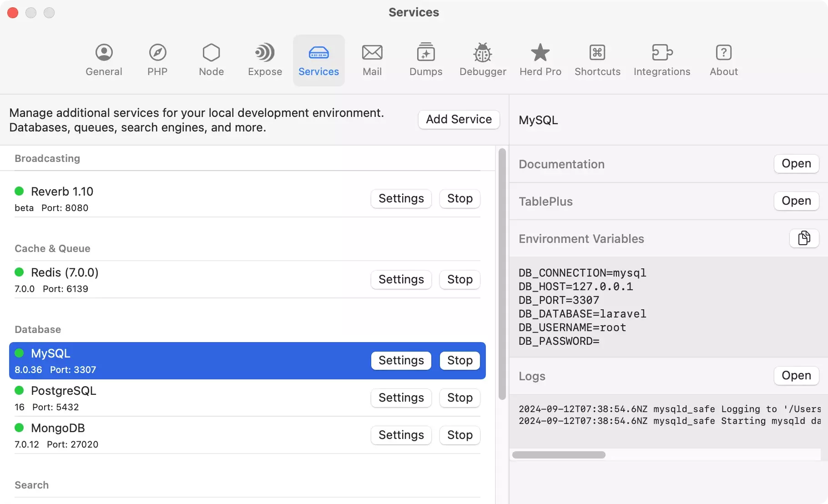Open the Dumps panel icon
Image resolution: width=828 pixels, height=504 pixels.
(425, 53)
